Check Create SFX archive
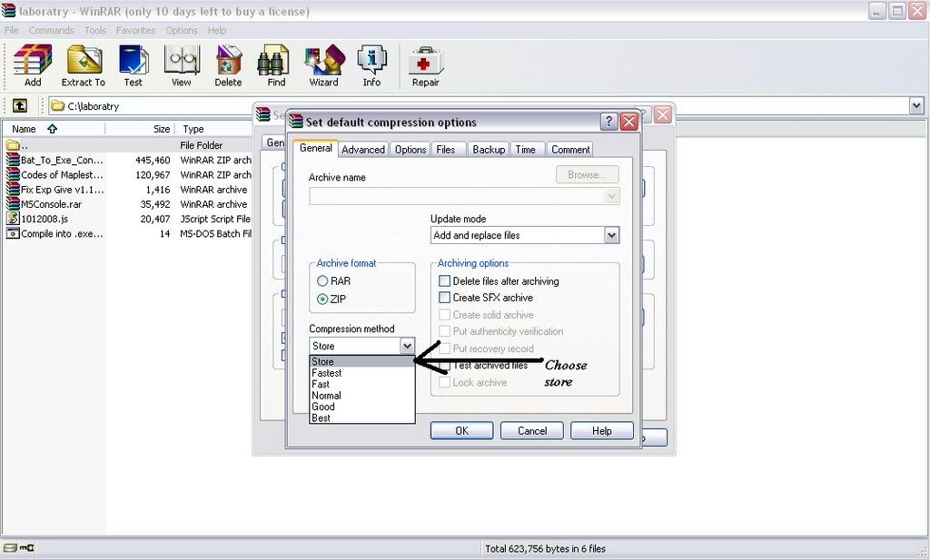Image resolution: width=930 pixels, height=560 pixels. (444, 297)
